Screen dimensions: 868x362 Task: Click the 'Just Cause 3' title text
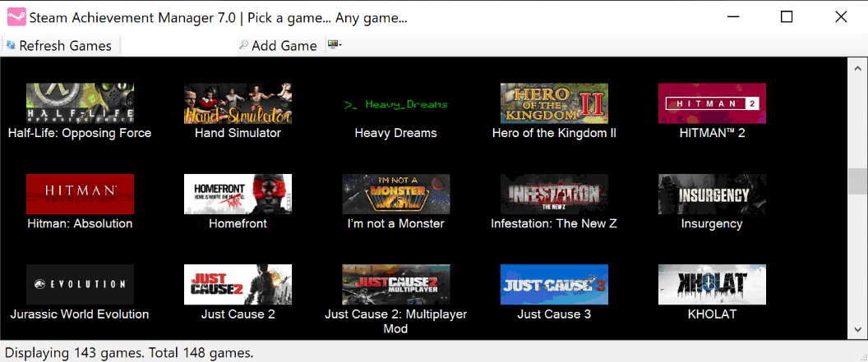click(x=554, y=314)
